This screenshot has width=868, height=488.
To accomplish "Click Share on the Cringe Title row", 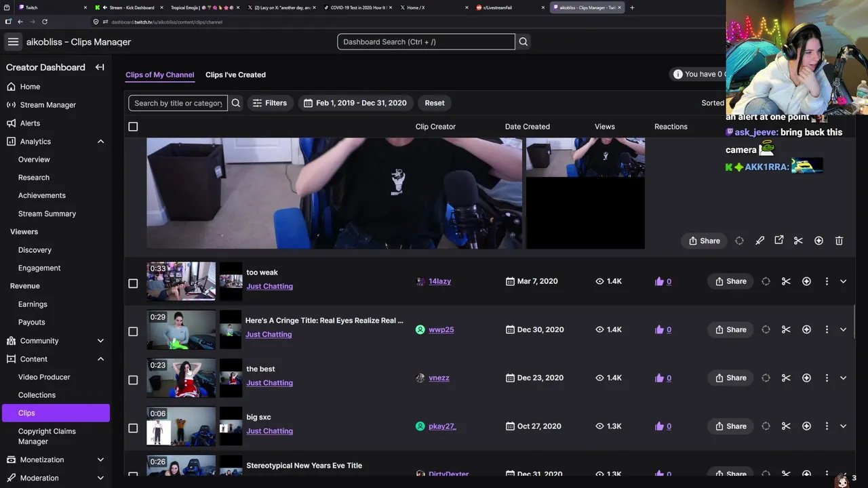I will coord(730,329).
